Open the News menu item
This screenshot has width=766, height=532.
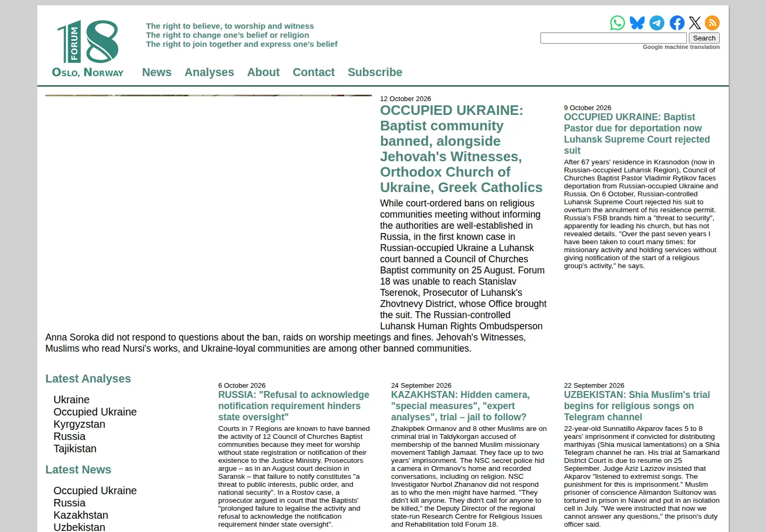[x=157, y=72]
